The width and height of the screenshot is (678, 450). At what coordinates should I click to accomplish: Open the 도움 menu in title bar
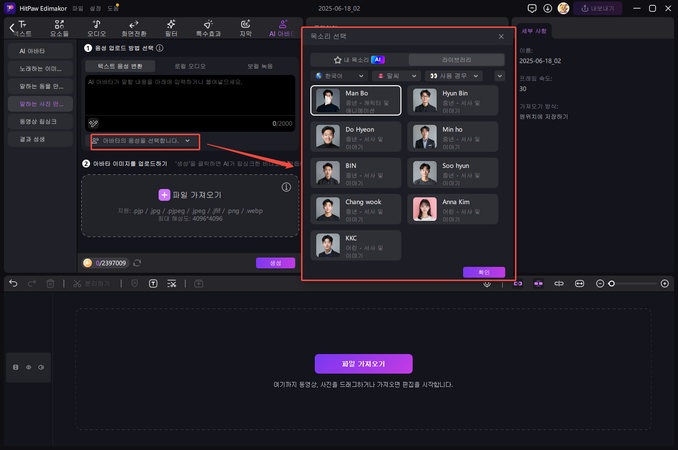click(x=113, y=9)
